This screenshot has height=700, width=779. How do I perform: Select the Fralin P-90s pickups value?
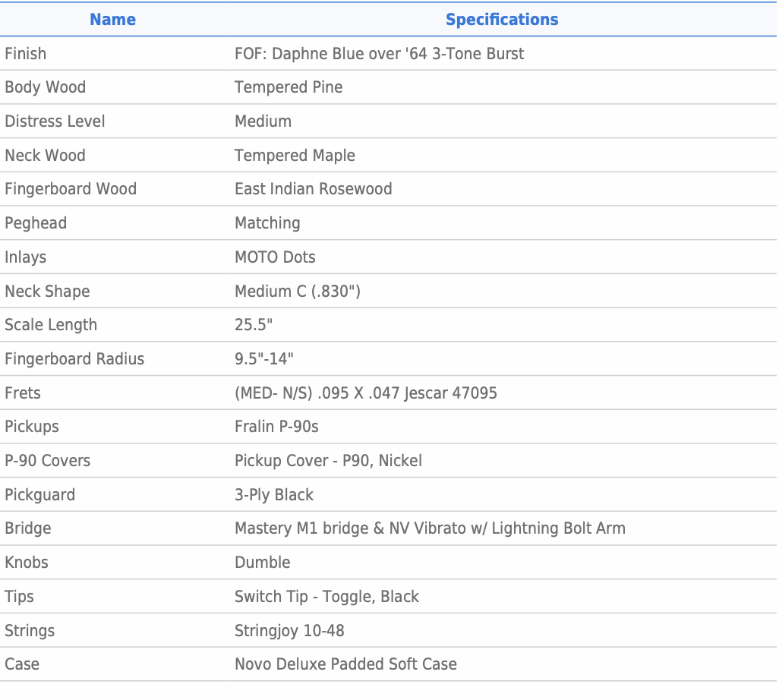pos(276,427)
